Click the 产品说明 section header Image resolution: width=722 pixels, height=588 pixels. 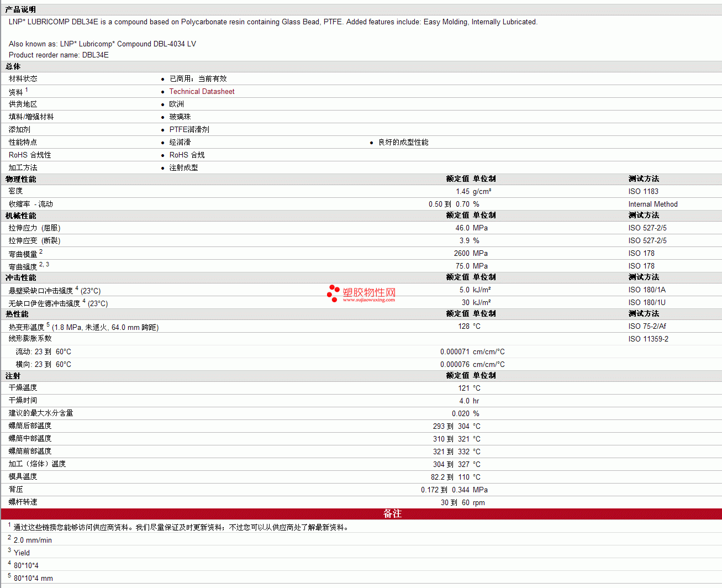pos(20,9)
